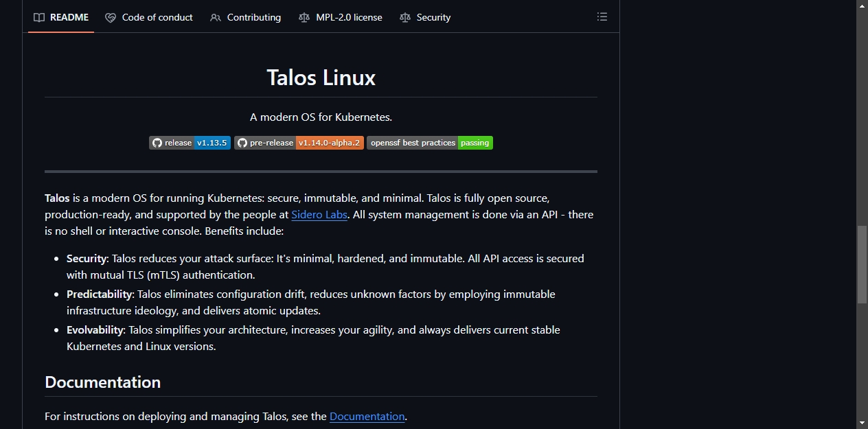Open the Security tab
The width and height of the screenshot is (868, 429).
click(x=425, y=17)
